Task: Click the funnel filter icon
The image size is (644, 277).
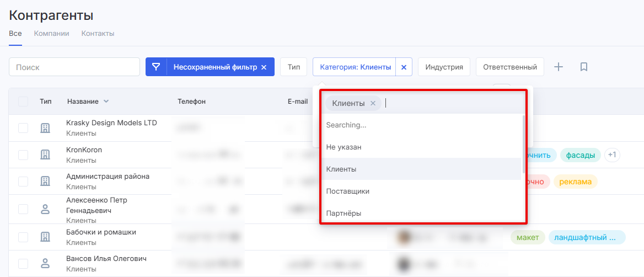Action: pos(156,67)
